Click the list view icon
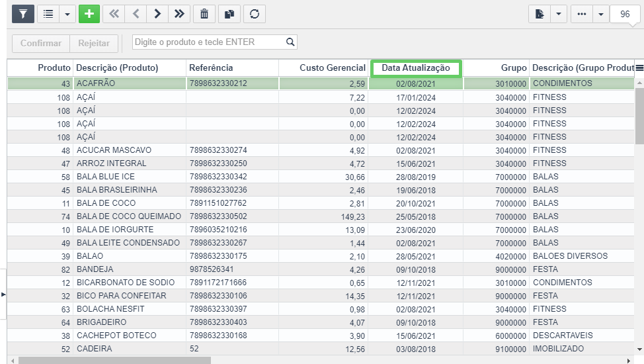This screenshot has height=364, width=644. (x=48, y=14)
